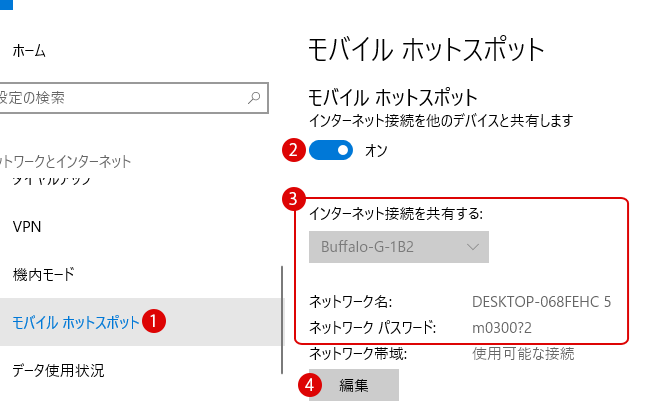Open the Buffalo-G-1B2 connection dropdown
Image resolution: width=665 pixels, height=408 pixels.
(398, 247)
